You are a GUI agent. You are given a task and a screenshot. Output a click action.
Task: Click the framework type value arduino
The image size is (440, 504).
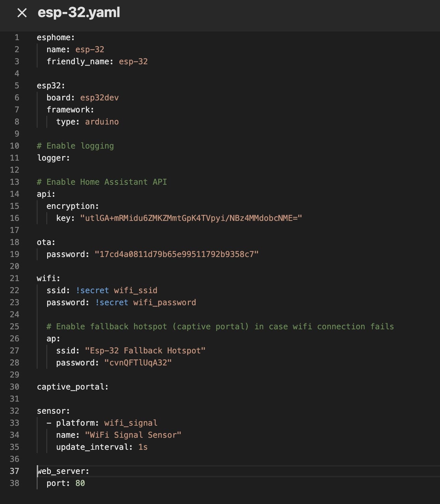click(x=102, y=122)
